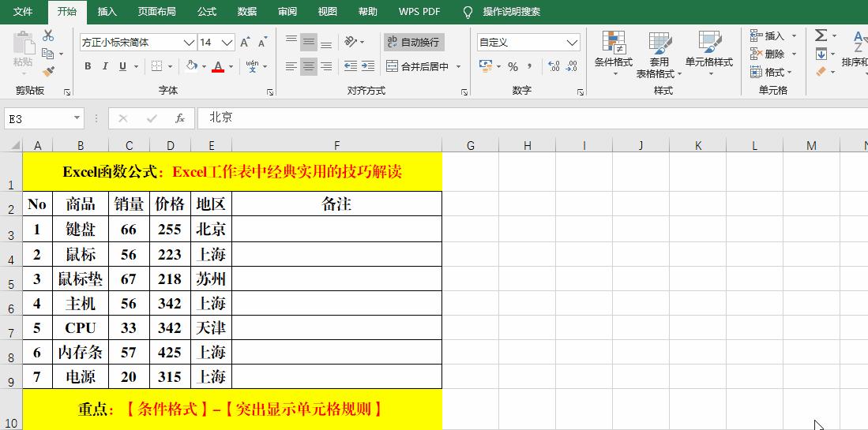Expand the Merge & Center dropdown arrow

click(458, 67)
